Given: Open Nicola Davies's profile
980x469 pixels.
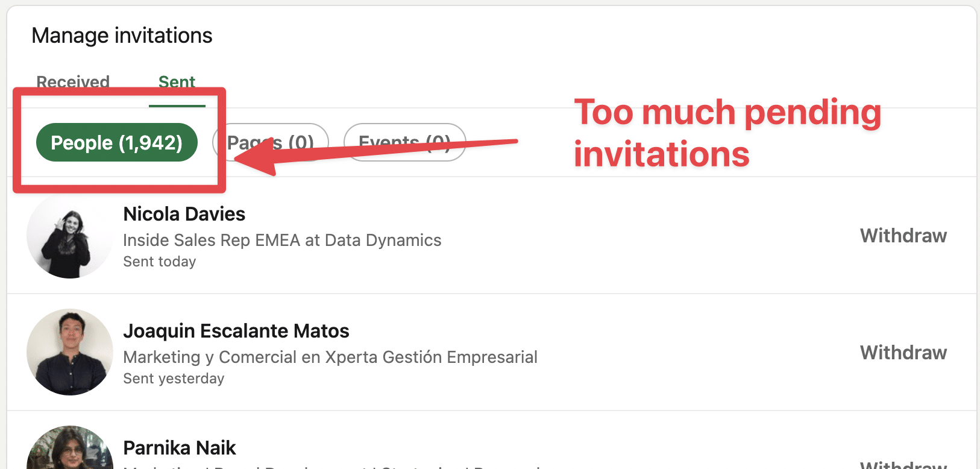Looking at the screenshot, I should point(183,214).
